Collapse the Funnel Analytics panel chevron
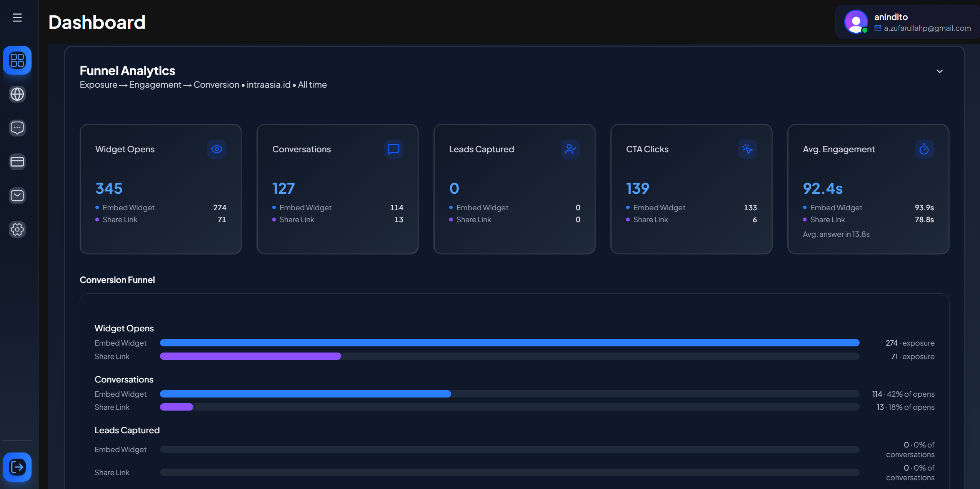980x489 pixels. point(940,72)
